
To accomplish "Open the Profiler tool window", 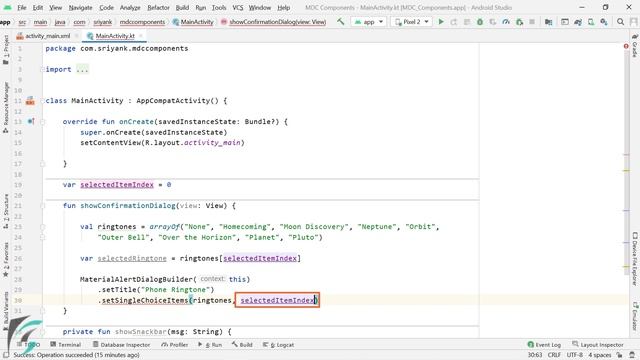I will coord(175,345).
